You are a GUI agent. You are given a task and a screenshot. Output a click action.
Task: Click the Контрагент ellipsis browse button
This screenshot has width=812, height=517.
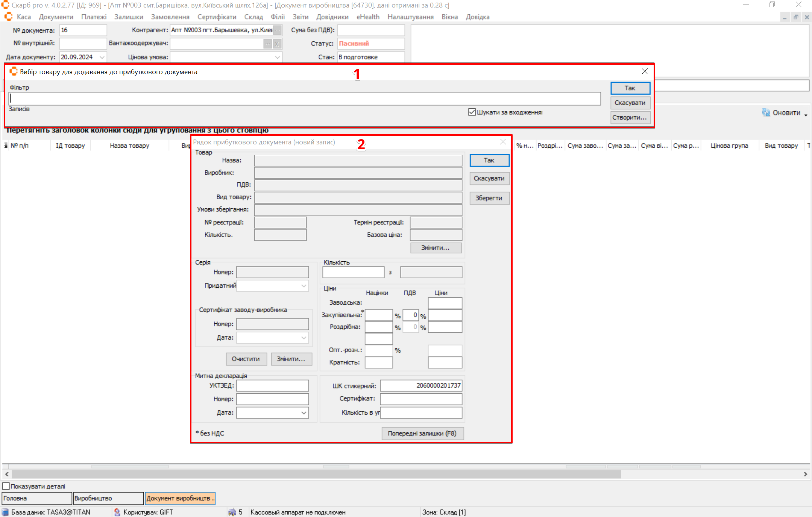pyautogui.click(x=277, y=30)
